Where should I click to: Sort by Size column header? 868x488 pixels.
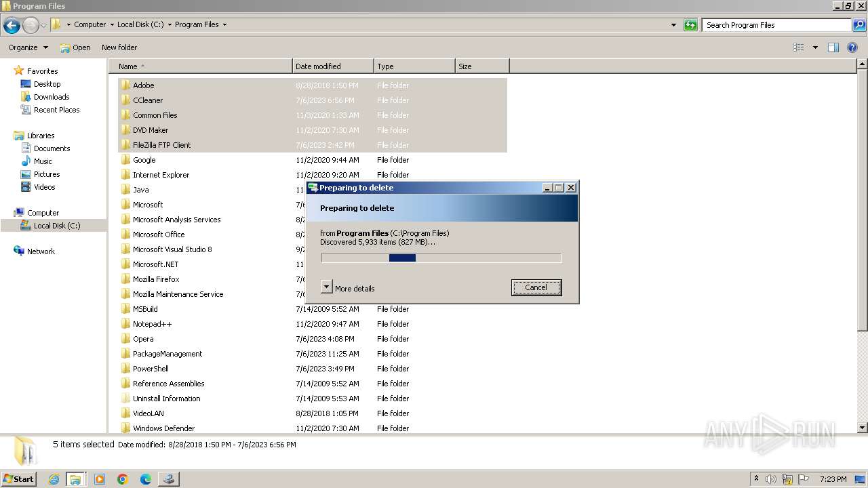[482, 66]
